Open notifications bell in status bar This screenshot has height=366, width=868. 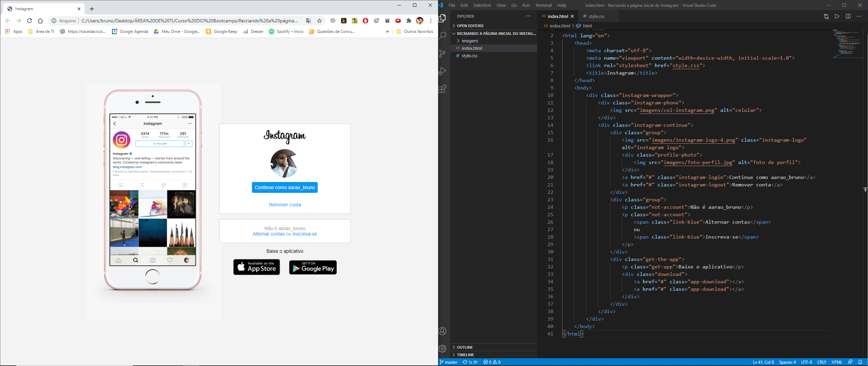point(862,362)
